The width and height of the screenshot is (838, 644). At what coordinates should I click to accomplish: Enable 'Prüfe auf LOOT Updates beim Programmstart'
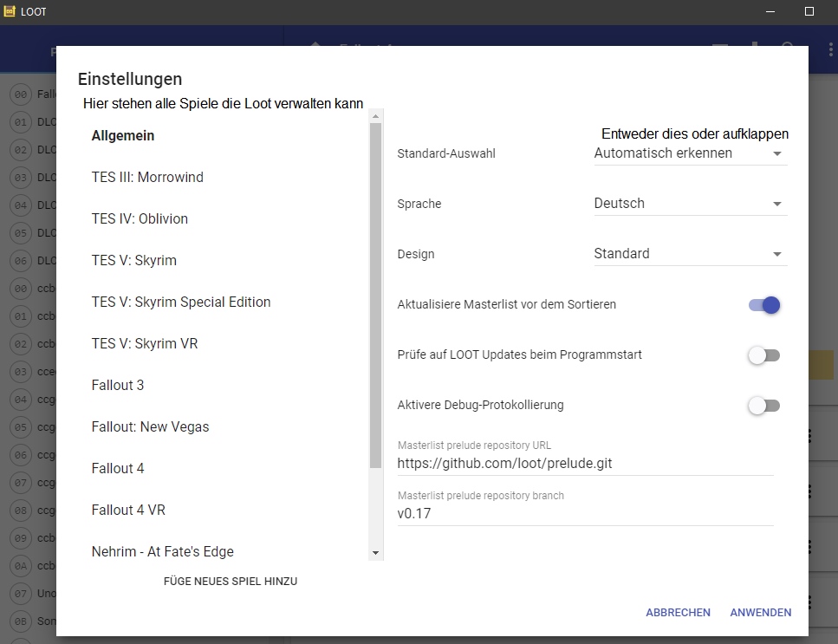coord(764,355)
